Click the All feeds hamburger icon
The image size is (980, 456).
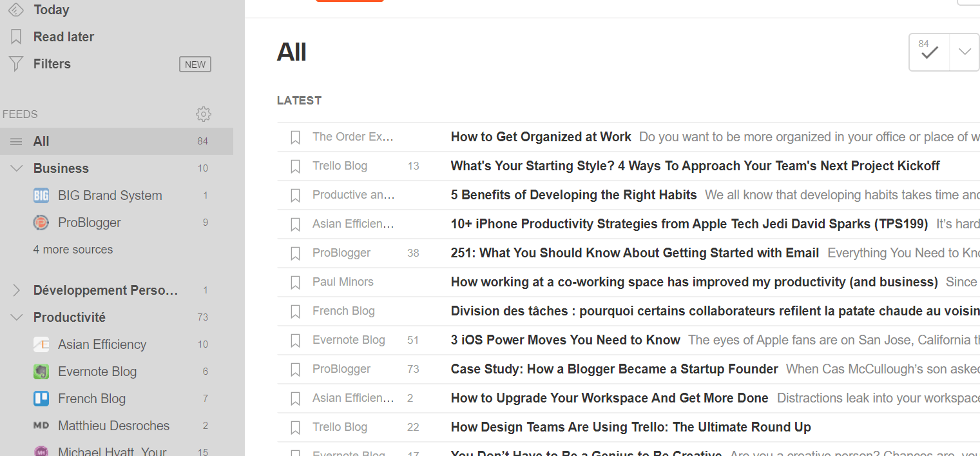(16, 141)
